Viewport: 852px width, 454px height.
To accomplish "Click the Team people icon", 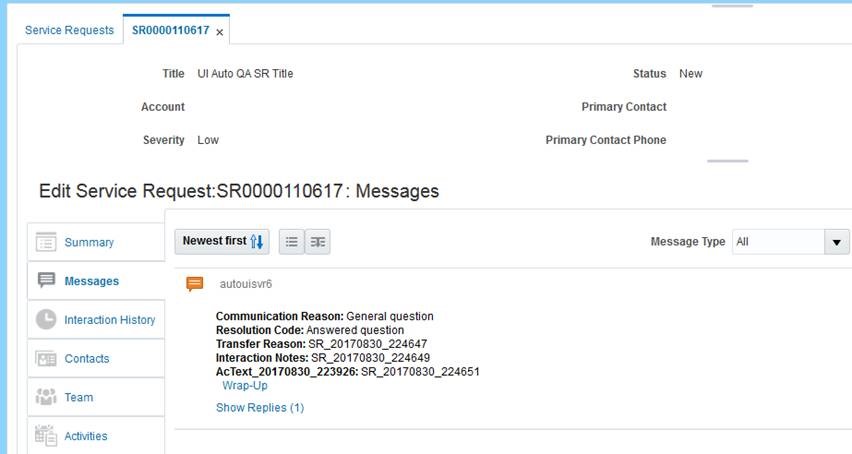I will click(x=46, y=397).
